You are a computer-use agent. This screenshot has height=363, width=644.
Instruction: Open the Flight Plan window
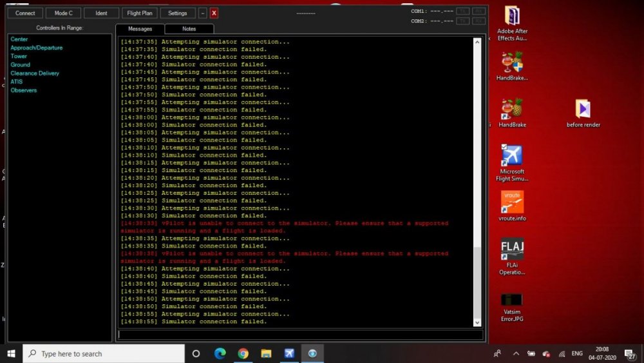140,13
